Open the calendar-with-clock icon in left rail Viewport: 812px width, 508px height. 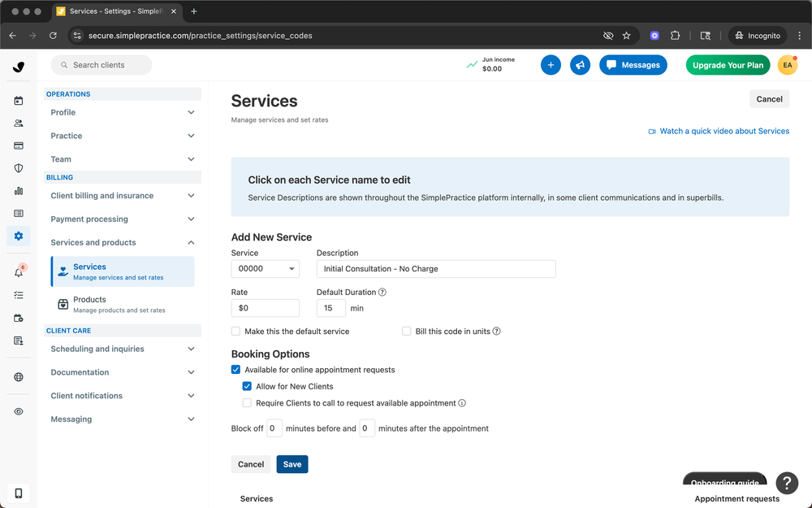tap(19, 318)
